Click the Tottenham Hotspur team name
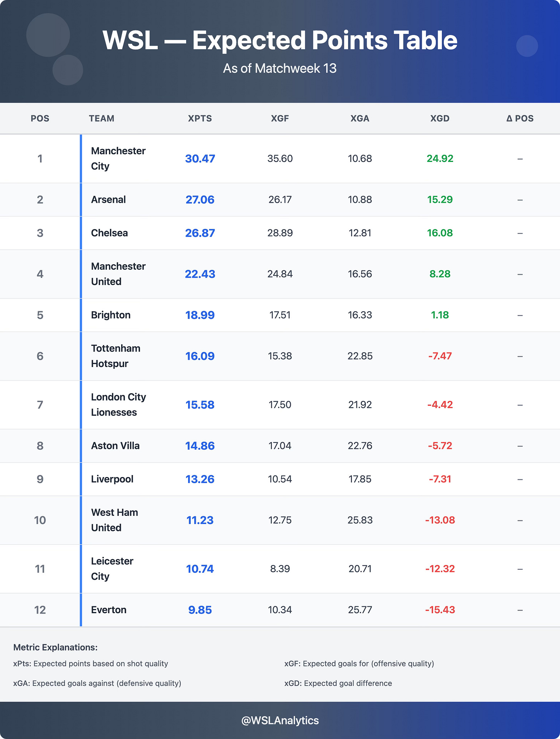The width and height of the screenshot is (560, 739). click(115, 356)
